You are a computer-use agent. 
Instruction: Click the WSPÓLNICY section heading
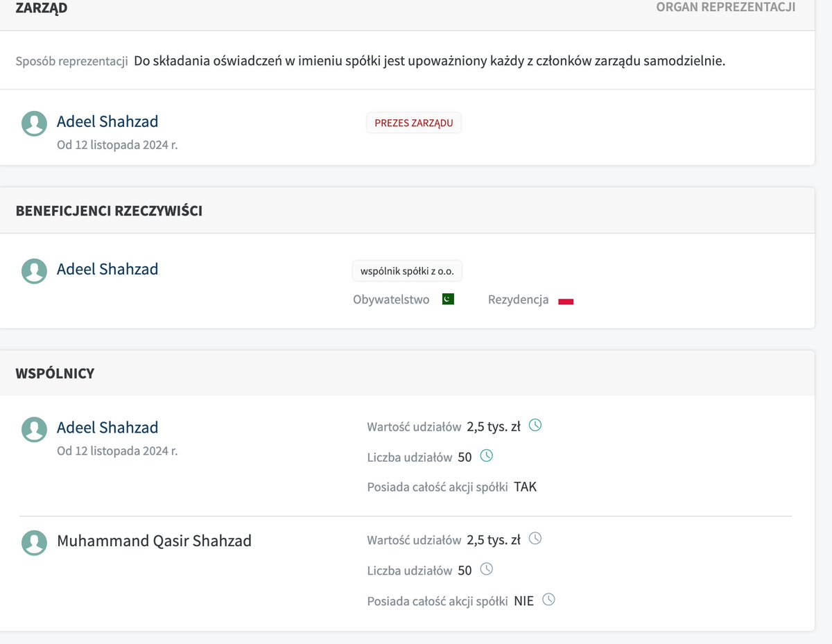click(x=55, y=374)
